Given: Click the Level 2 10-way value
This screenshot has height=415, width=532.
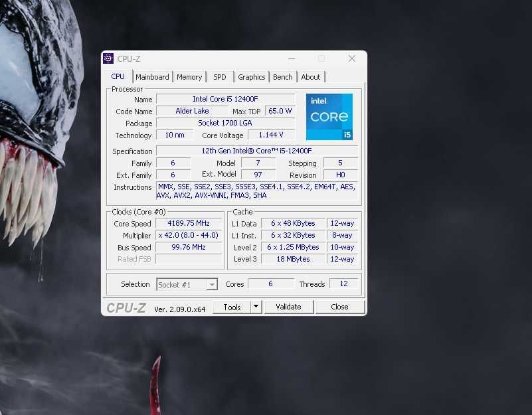Looking at the screenshot, I should 342,247.
